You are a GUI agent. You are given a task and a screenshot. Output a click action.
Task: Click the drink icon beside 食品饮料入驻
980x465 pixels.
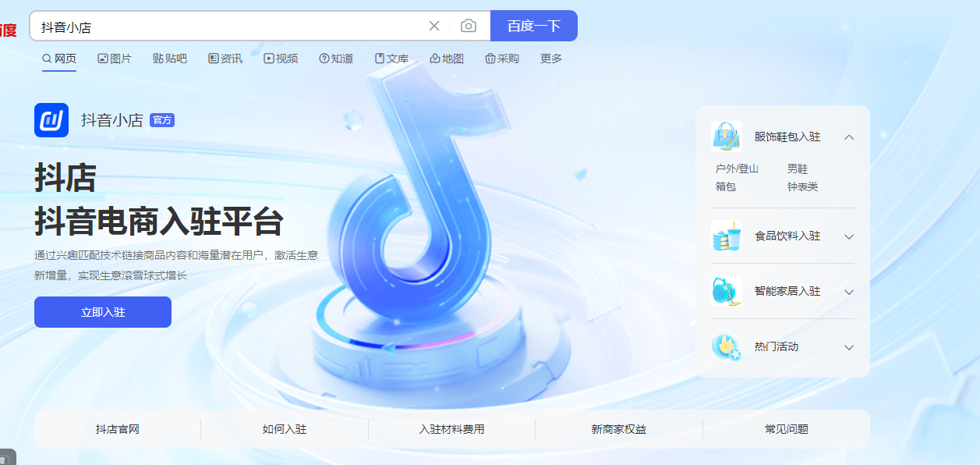coord(727,237)
